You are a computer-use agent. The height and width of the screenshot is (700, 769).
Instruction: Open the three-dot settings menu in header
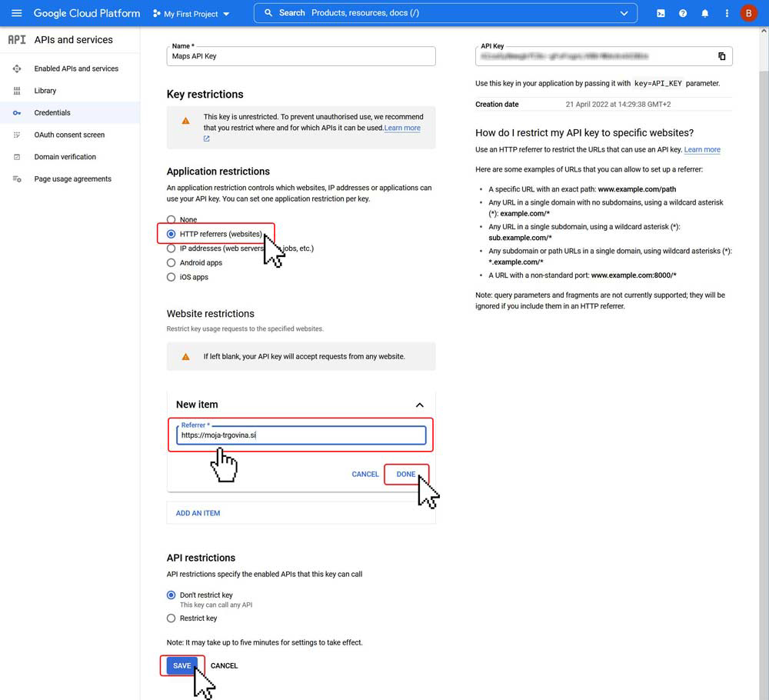coord(727,13)
